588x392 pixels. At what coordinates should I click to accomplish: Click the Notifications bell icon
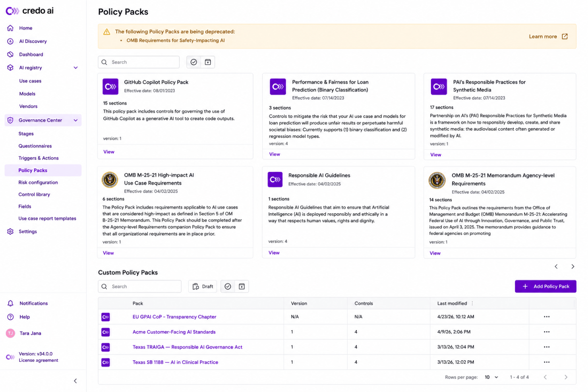pos(10,303)
